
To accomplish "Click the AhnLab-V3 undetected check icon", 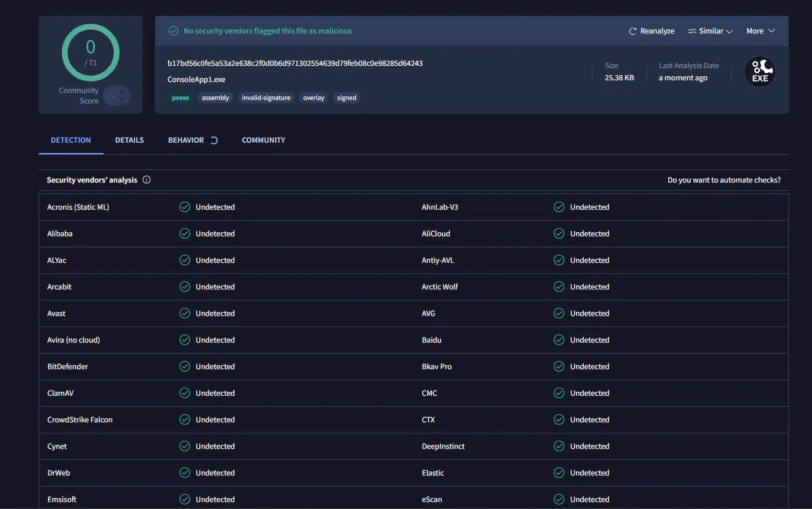I will 559,207.
